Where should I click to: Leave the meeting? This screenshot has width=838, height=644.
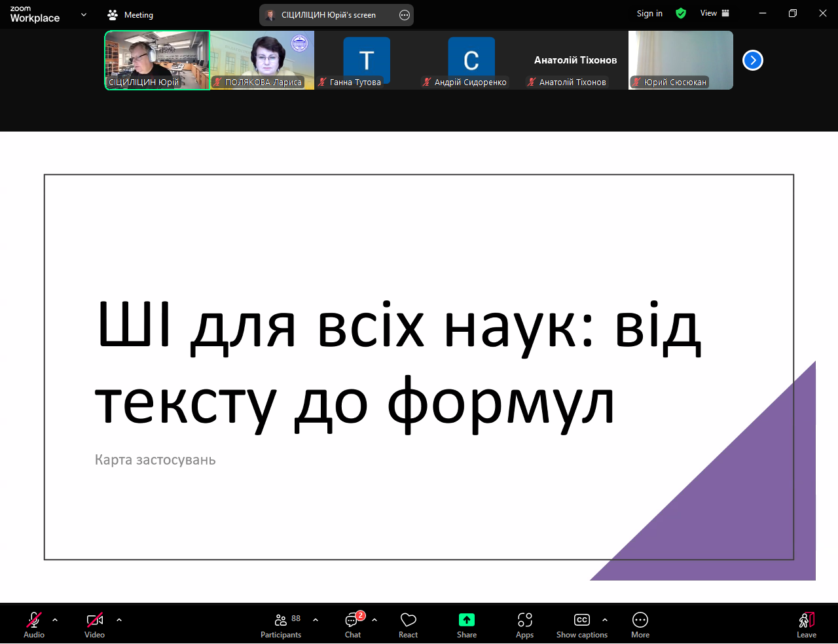pyautogui.click(x=806, y=625)
